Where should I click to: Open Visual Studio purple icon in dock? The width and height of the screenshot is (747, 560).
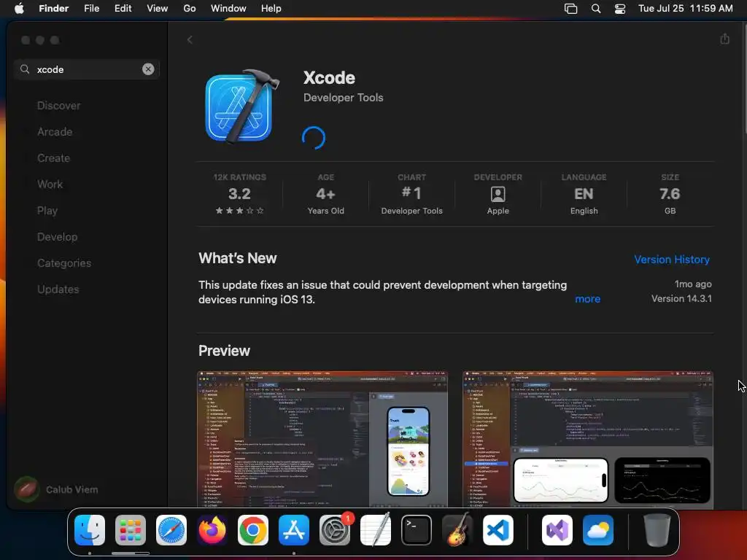tap(557, 530)
